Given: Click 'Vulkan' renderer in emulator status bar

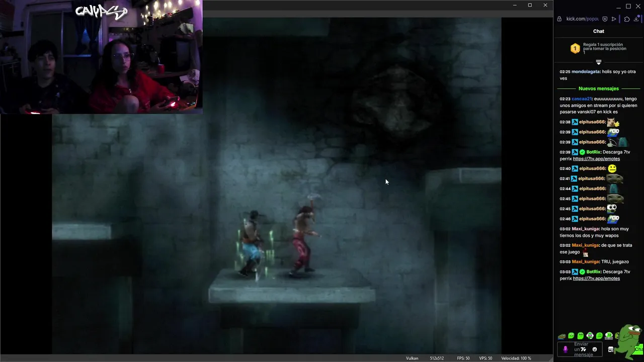Looking at the screenshot, I should (412, 358).
